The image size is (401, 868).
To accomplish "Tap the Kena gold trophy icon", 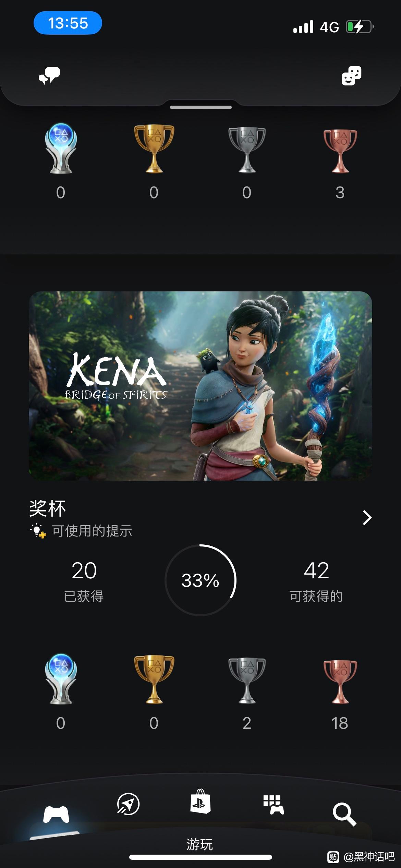I will [x=154, y=680].
